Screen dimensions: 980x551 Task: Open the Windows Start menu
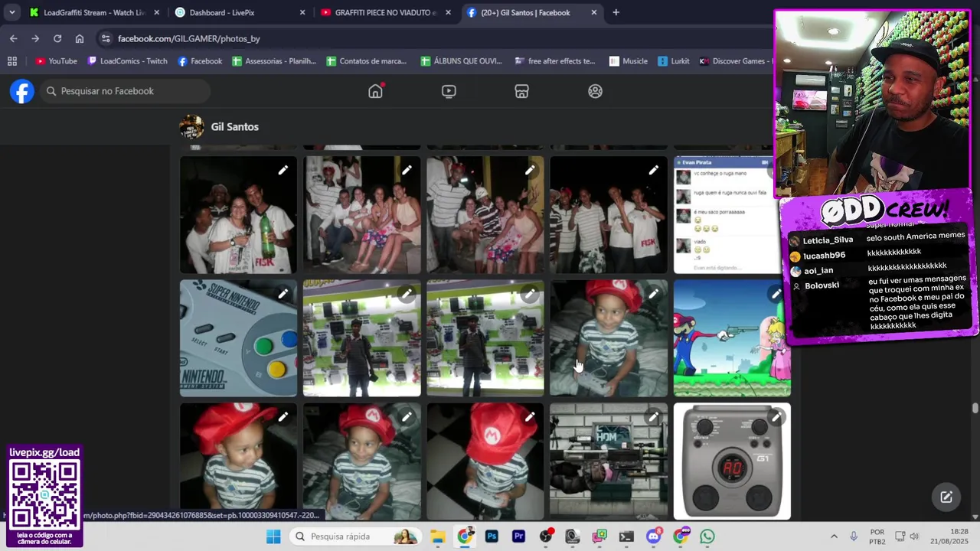point(273,536)
